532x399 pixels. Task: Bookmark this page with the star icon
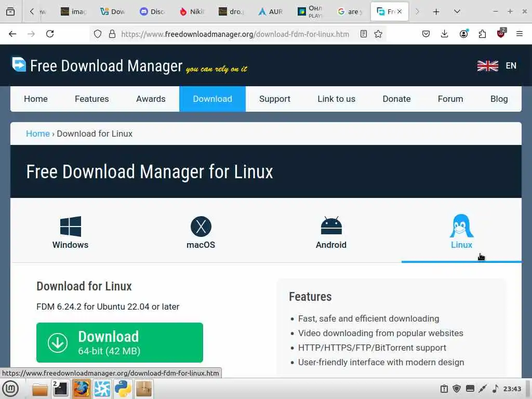tap(378, 34)
